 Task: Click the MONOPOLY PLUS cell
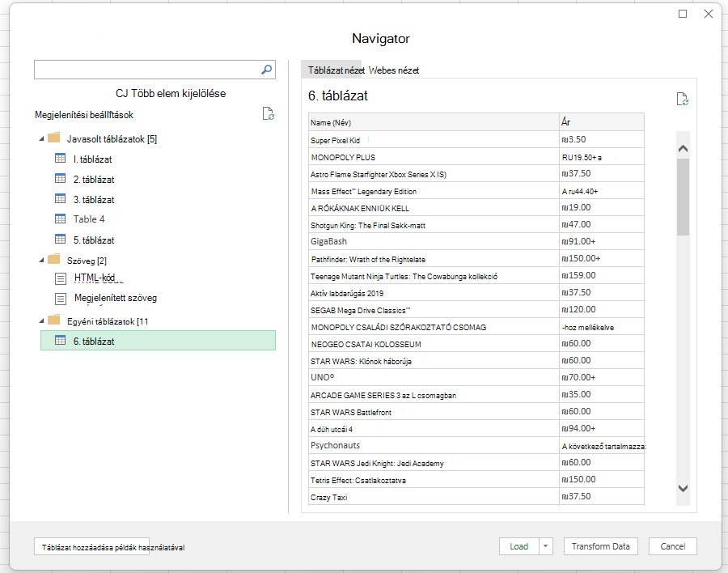(434, 157)
